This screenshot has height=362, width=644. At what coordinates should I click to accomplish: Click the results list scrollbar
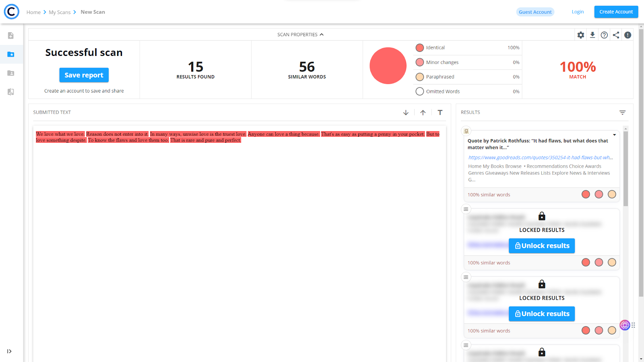pos(625,169)
